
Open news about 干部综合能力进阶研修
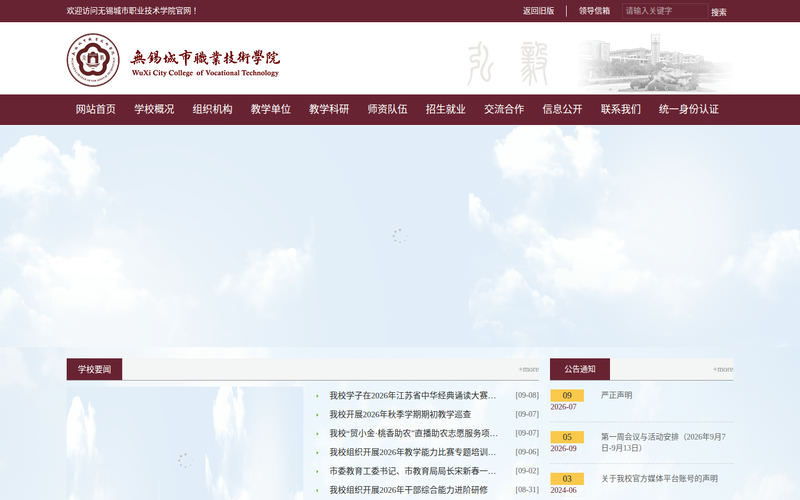point(409,490)
